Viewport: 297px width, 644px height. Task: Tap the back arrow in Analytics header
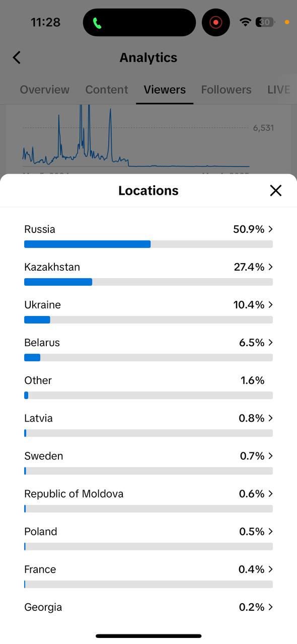tap(17, 57)
